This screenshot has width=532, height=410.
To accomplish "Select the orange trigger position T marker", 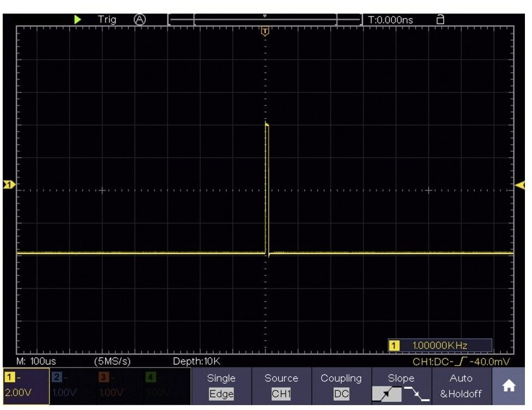I will pyautogui.click(x=265, y=32).
